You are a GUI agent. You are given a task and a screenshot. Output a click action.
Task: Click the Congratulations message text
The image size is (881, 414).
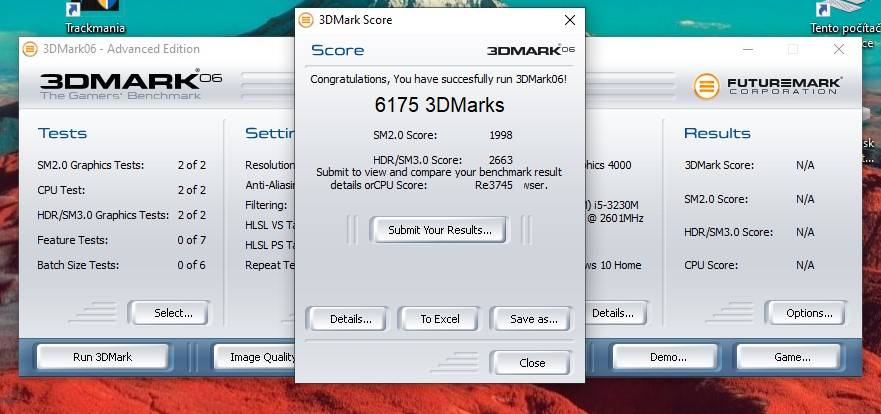[x=439, y=79]
